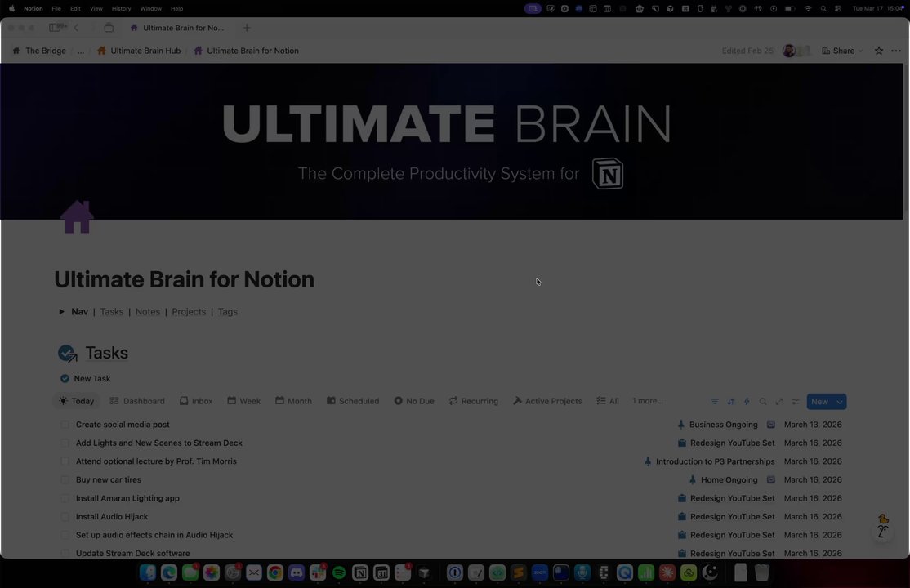The height and width of the screenshot is (588, 910).
Task: Switch to the Today view tab
Action: pyautogui.click(x=76, y=401)
